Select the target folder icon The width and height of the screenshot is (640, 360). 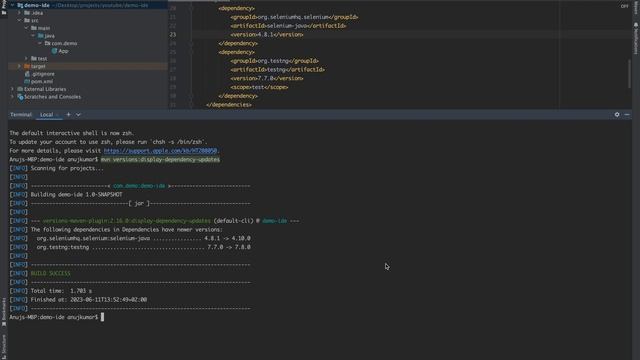coord(27,66)
